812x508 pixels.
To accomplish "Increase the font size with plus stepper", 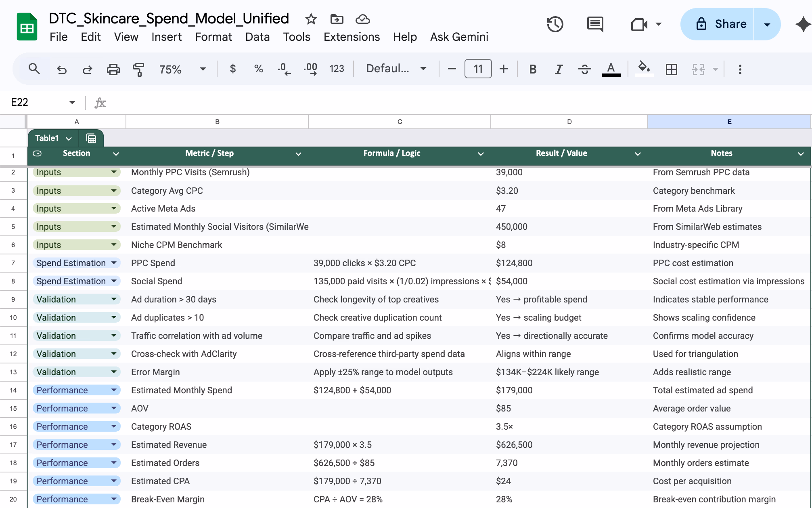I will tap(503, 69).
